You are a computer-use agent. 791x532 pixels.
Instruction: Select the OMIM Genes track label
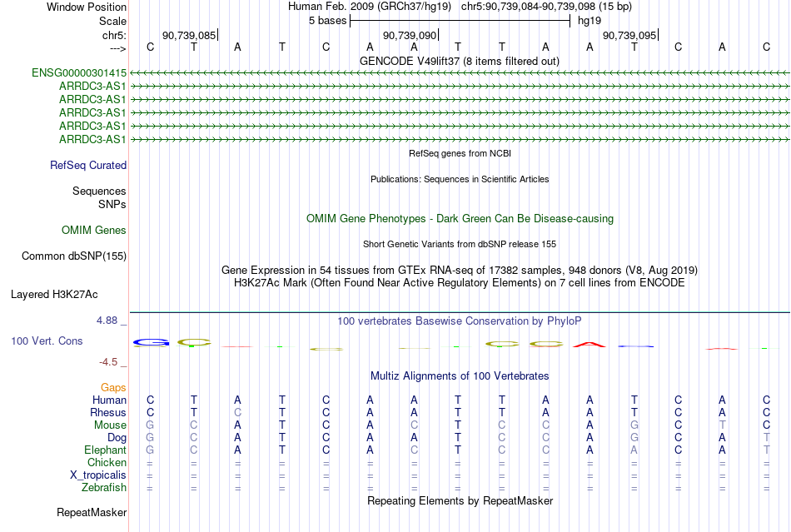click(x=94, y=230)
